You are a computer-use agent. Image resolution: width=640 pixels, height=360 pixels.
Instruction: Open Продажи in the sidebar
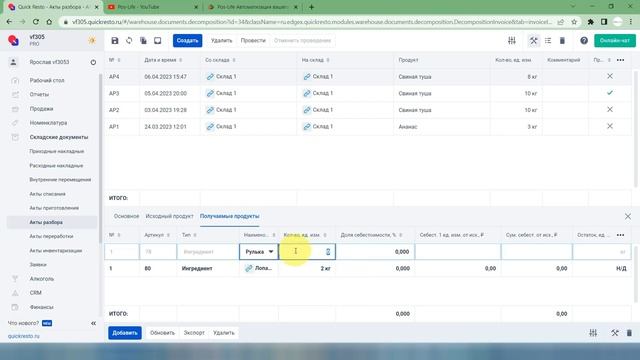coord(41,109)
